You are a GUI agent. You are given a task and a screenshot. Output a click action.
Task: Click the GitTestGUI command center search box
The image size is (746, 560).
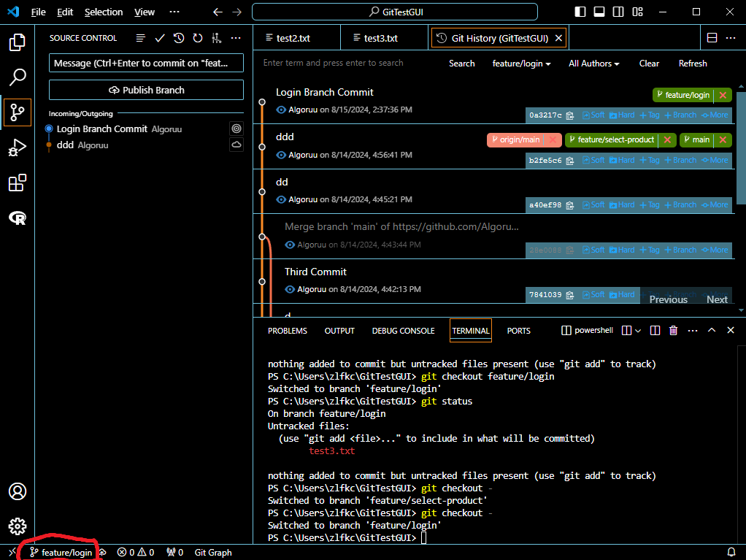(395, 12)
